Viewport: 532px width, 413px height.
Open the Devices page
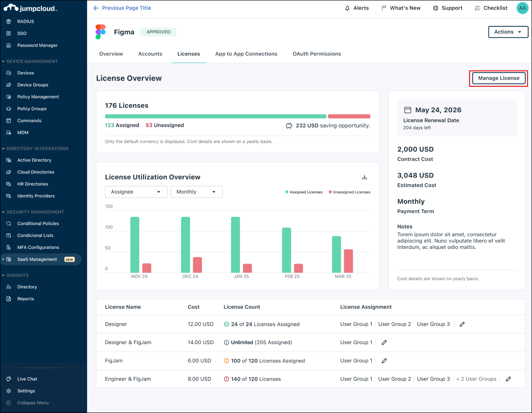coord(26,73)
